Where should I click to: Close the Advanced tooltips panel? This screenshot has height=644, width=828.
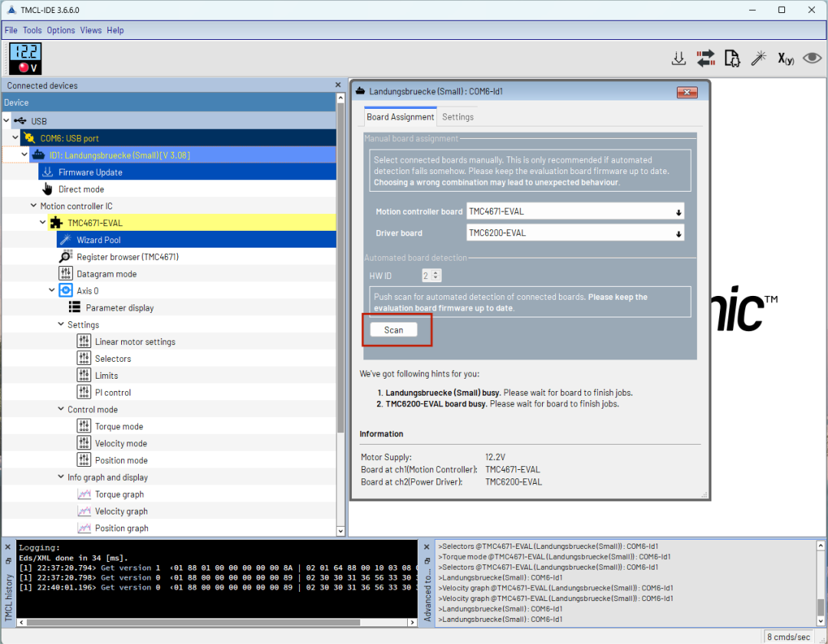tap(427, 547)
